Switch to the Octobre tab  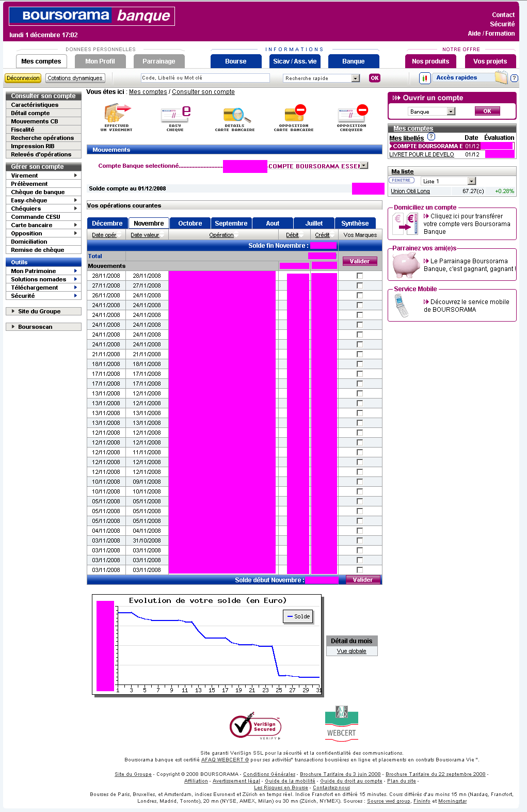pyautogui.click(x=190, y=224)
